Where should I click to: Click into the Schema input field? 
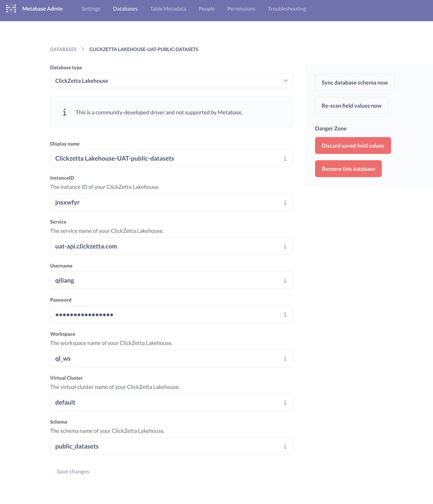pos(165,447)
